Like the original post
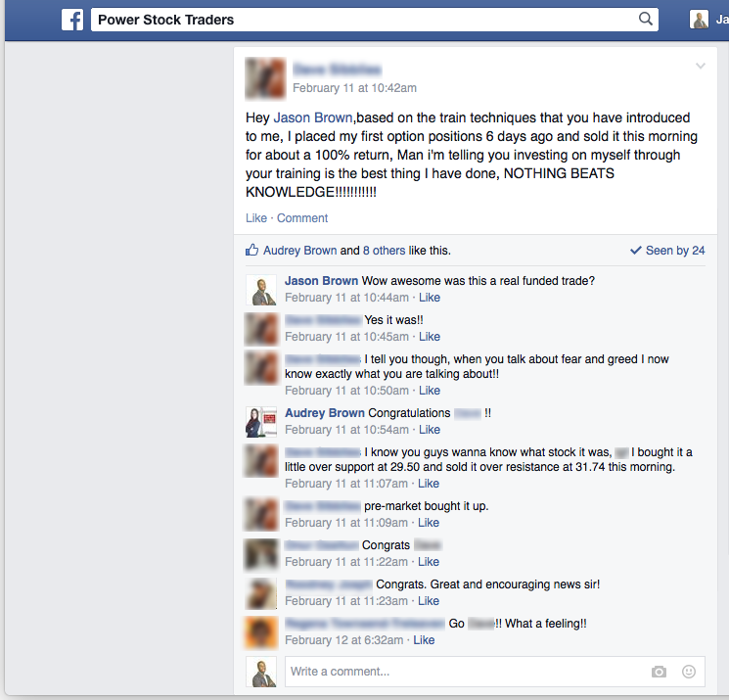The image size is (729, 700). click(x=256, y=218)
